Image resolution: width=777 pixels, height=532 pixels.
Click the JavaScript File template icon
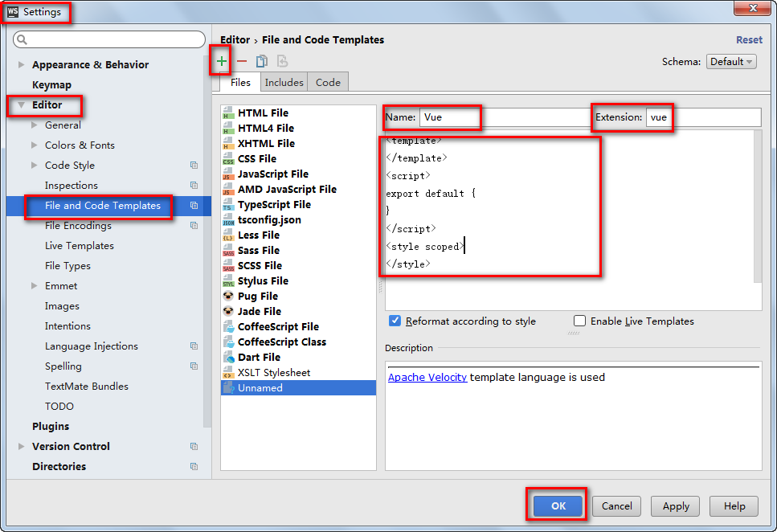pyautogui.click(x=228, y=174)
